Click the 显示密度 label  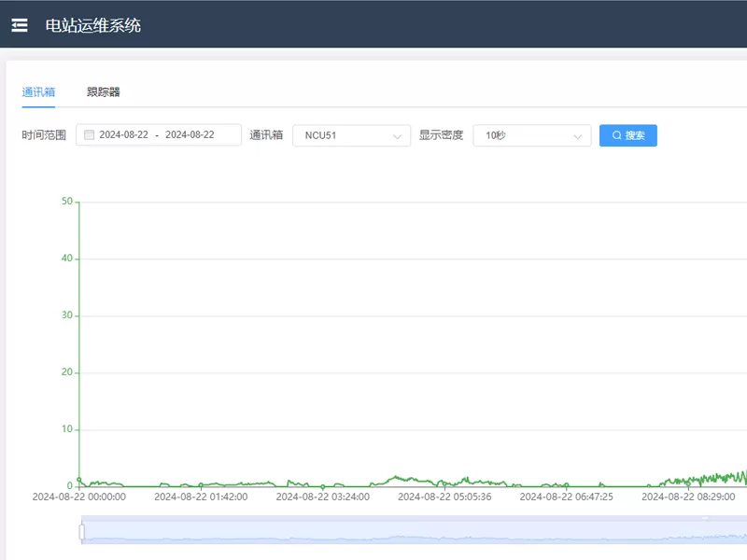(441, 135)
